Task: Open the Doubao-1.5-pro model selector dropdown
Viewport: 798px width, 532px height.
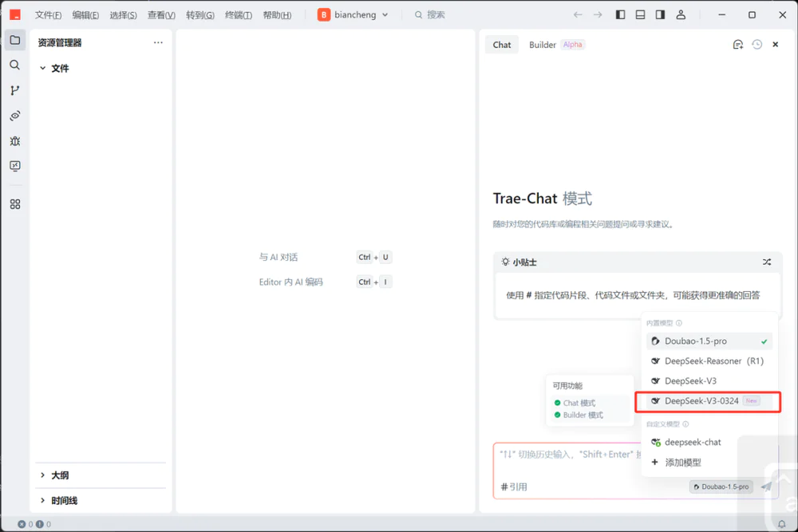Action: pyautogui.click(x=721, y=487)
